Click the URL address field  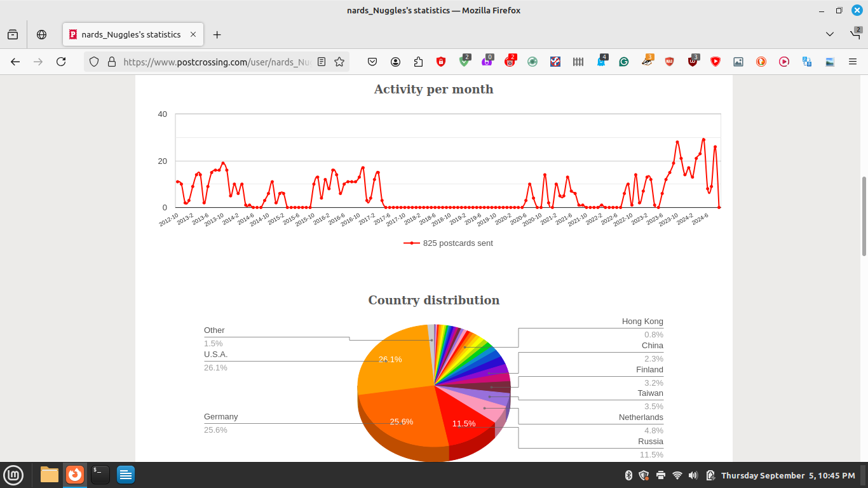(216, 62)
